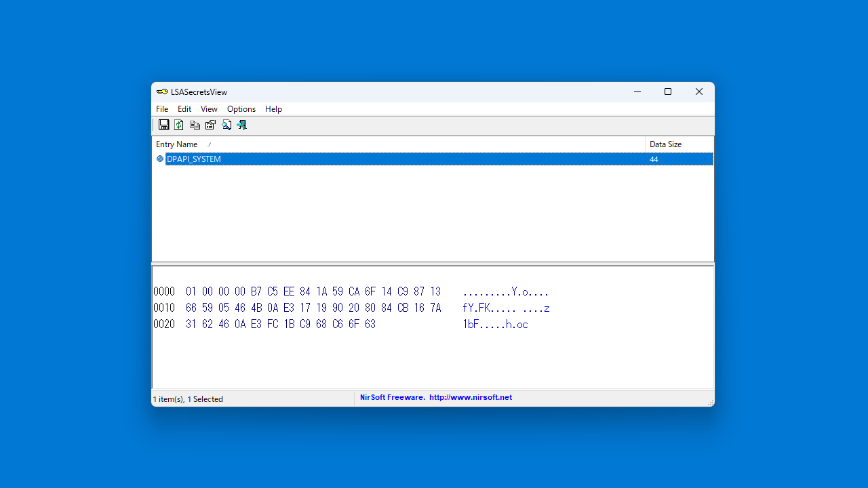Open the Properties toolbar icon
This screenshot has width=868, height=488.
click(x=210, y=125)
